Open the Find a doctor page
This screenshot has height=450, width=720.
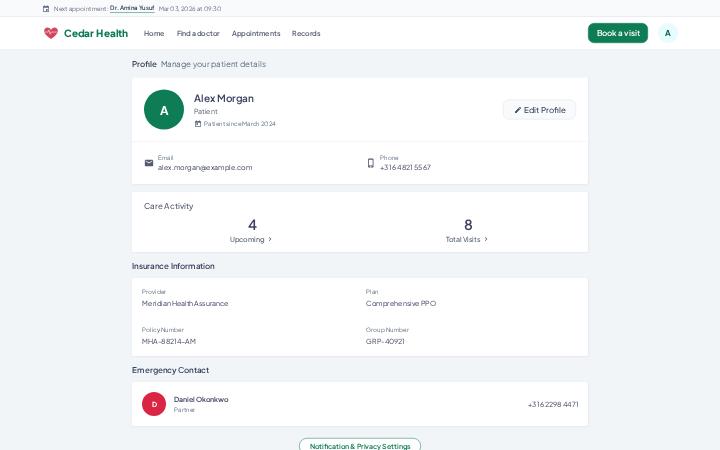click(x=198, y=34)
